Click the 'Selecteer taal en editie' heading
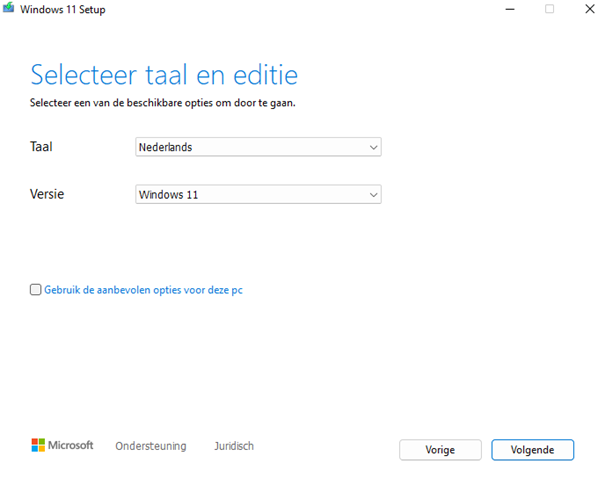 (164, 75)
